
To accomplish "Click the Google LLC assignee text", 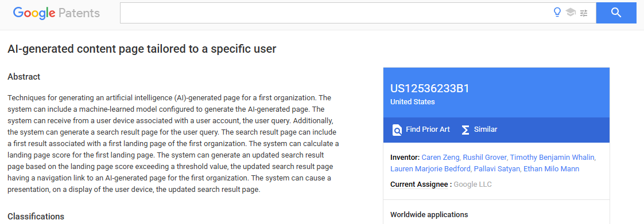I will pos(473,184).
